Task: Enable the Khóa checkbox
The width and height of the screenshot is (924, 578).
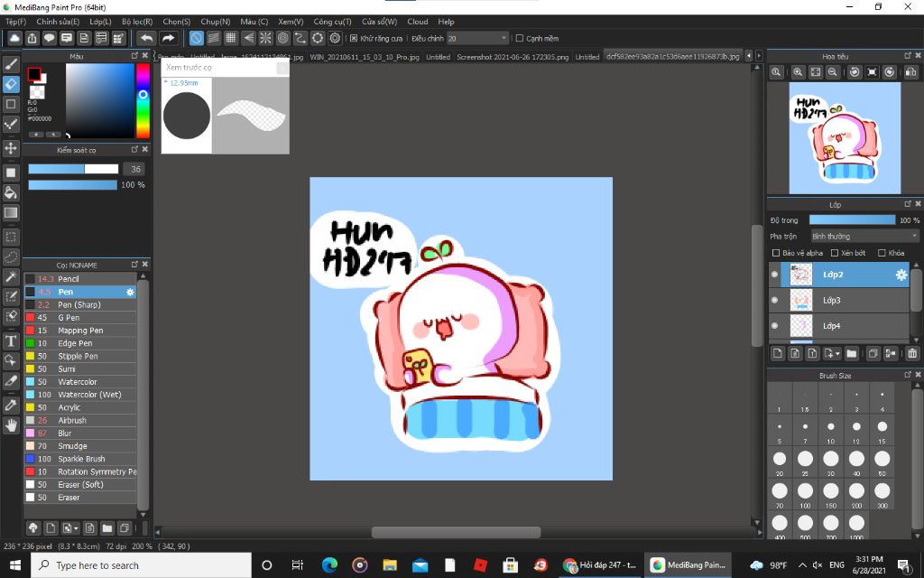Action: (x=882, y=253)
